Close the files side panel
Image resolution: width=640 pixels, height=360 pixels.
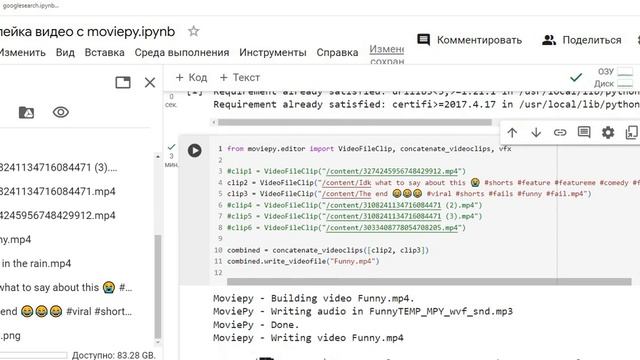150,82
